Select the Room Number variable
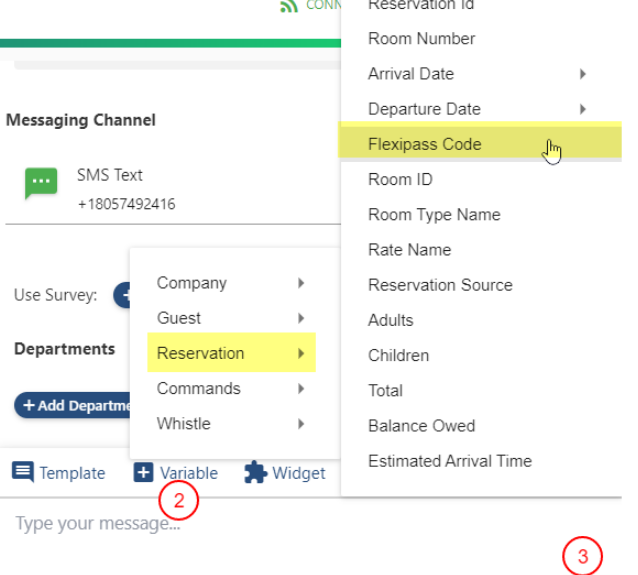The height and width of the screenshot is (575, 638). coord(421,39)
